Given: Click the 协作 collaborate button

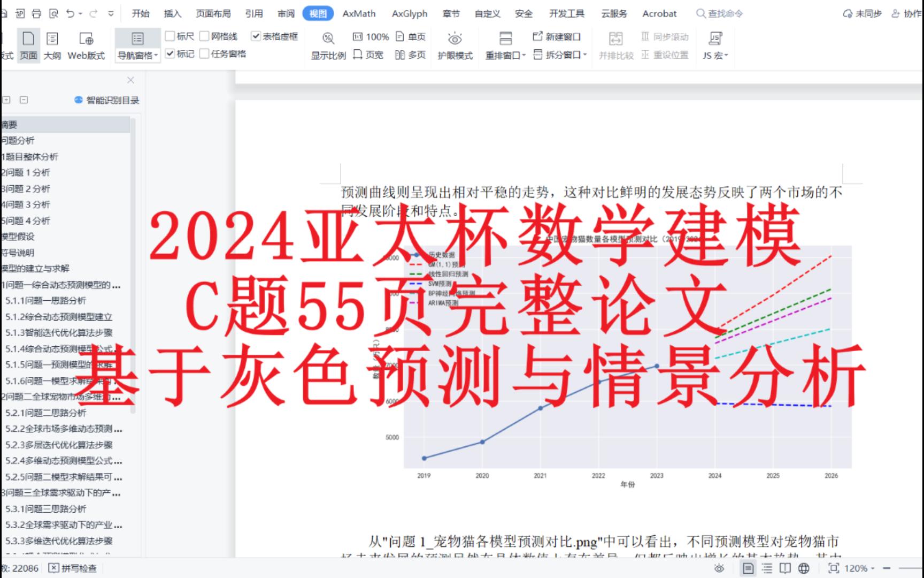Looking at the screenshot, I should coord(906,14).
